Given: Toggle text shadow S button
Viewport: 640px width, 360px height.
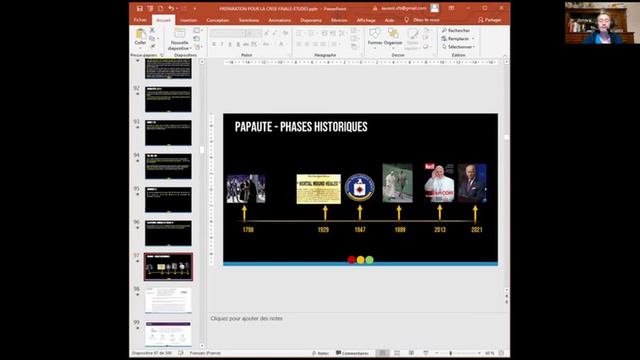Looking at the screenshot, I should (238, 44).
